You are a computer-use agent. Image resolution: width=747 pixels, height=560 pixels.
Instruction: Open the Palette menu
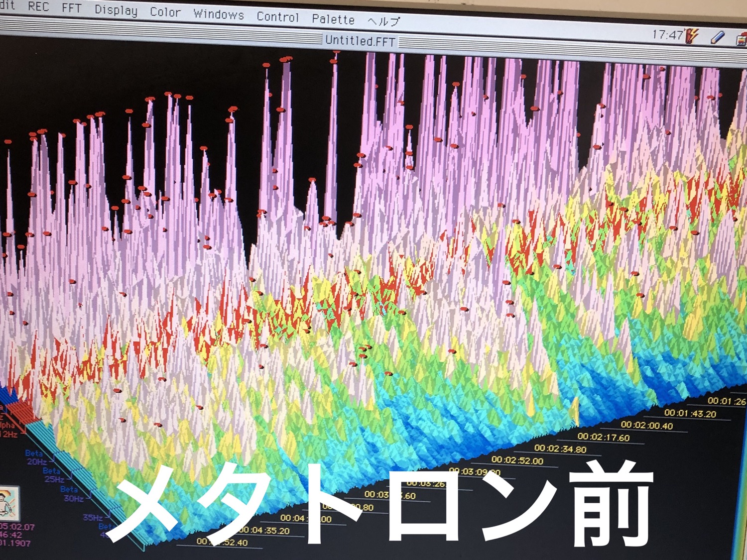333,19
